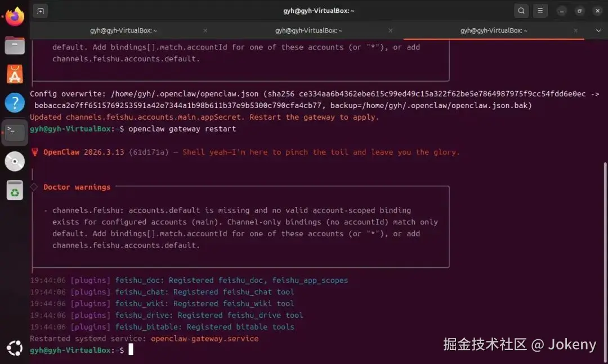
Task: Open the terminal hamburger menu
Action: coord(540,11)
